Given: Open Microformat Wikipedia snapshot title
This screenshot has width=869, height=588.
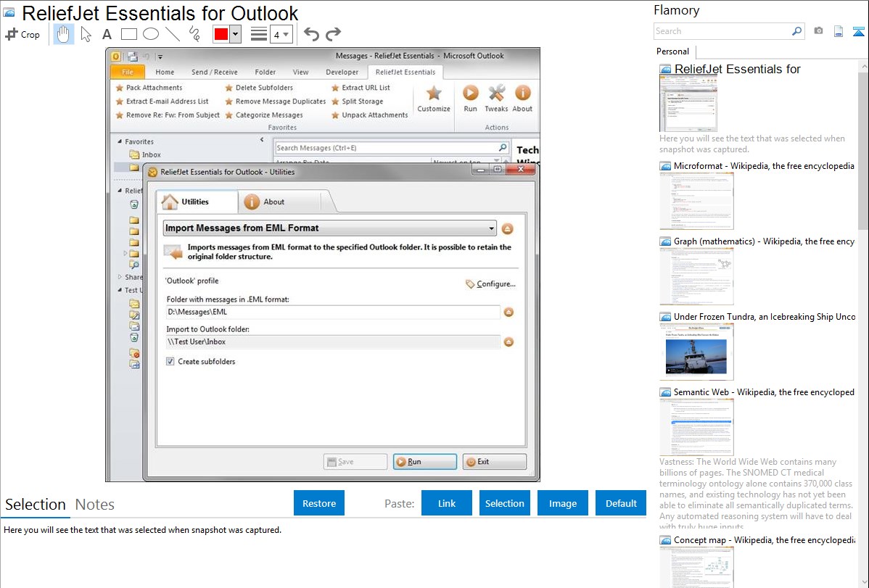Looking at the screenshot, I should tap(764, 166).
